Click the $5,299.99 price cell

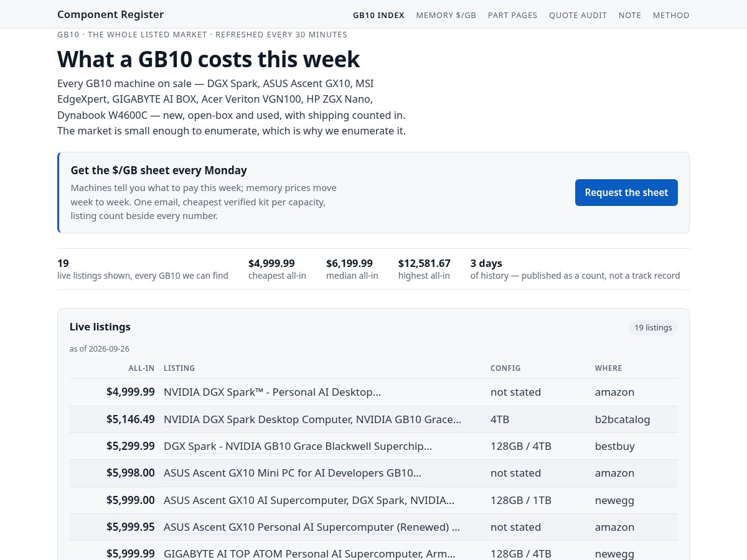(x=131, y=446)
